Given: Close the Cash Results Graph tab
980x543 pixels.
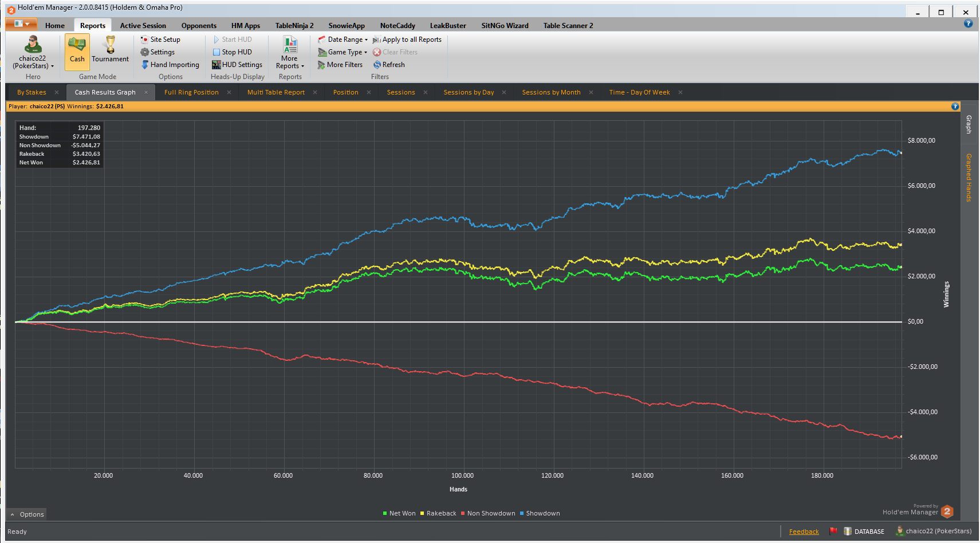Looking at the screenshot, I should coord(146,92).
